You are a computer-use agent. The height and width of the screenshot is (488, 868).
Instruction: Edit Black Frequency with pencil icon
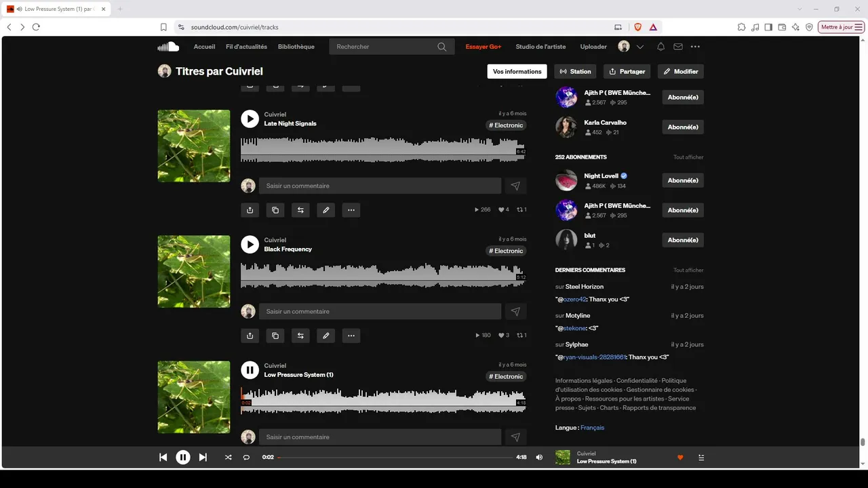pyautogui.click(x=326, y=335)
